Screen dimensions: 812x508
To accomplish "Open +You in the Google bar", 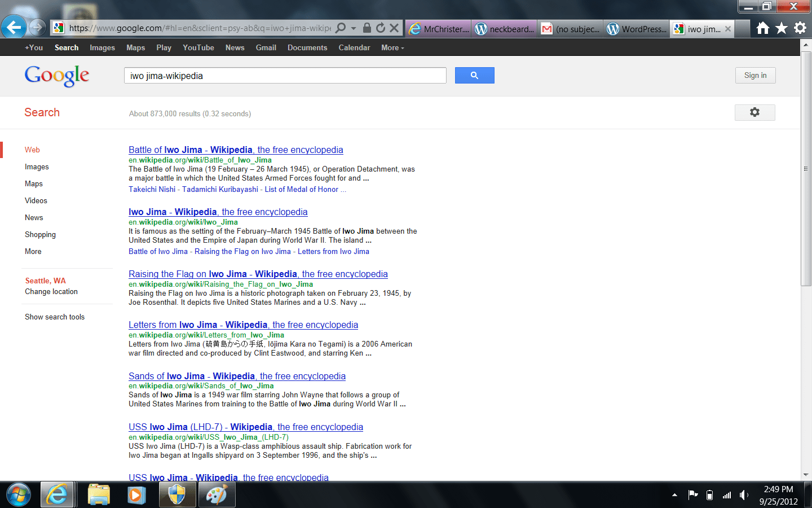I will click(34, 47).
